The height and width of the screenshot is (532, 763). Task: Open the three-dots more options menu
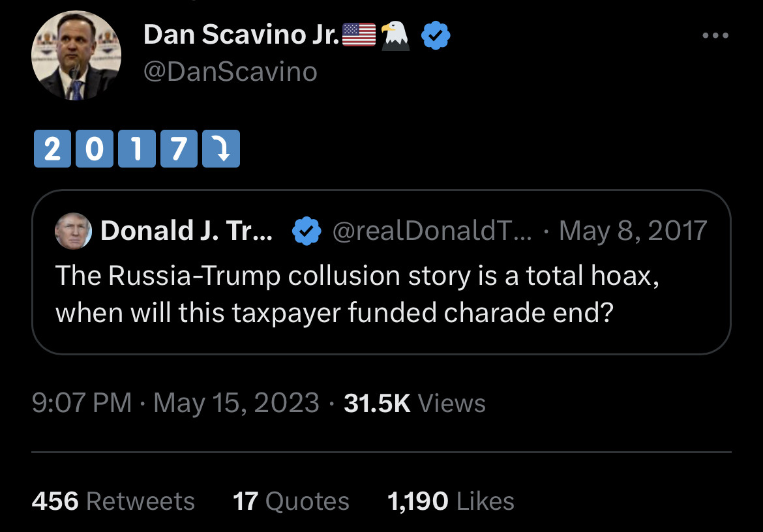pos(715,35)
